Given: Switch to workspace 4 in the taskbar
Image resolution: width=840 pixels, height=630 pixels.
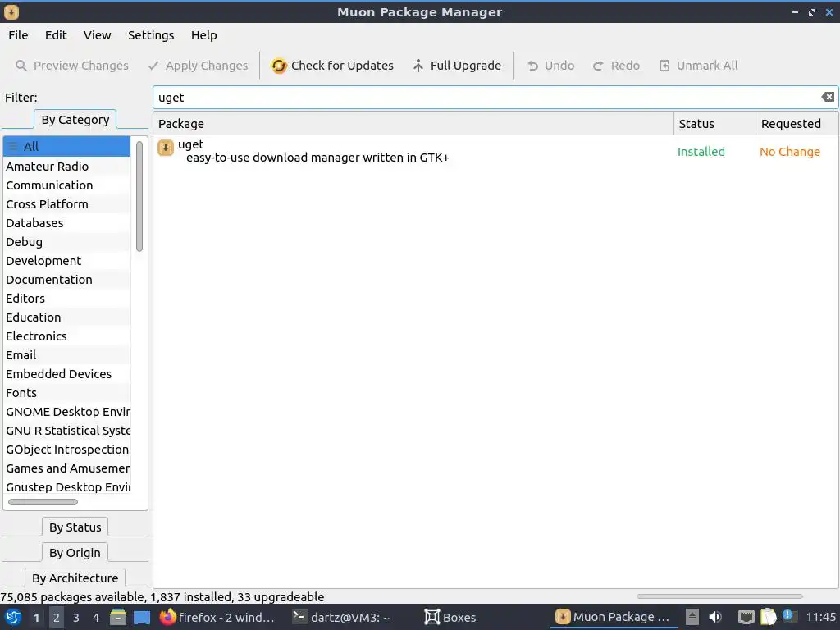Looking at the screenshot, I should pyautogui.click(x=96, y=618).
